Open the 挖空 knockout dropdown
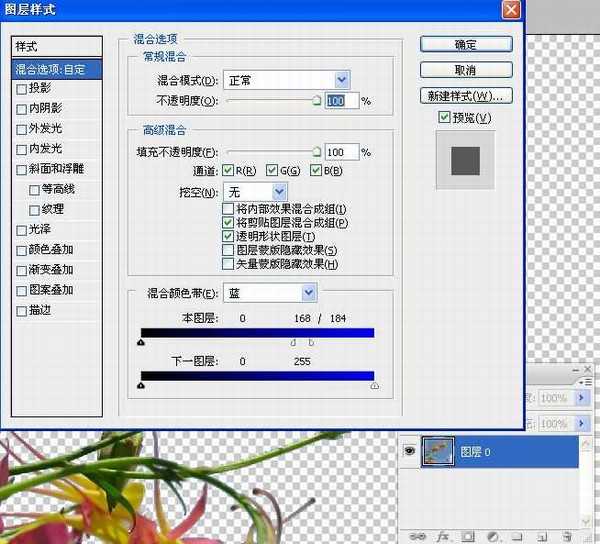This screenshot has width=600, height=544. (x=279, y=190)
